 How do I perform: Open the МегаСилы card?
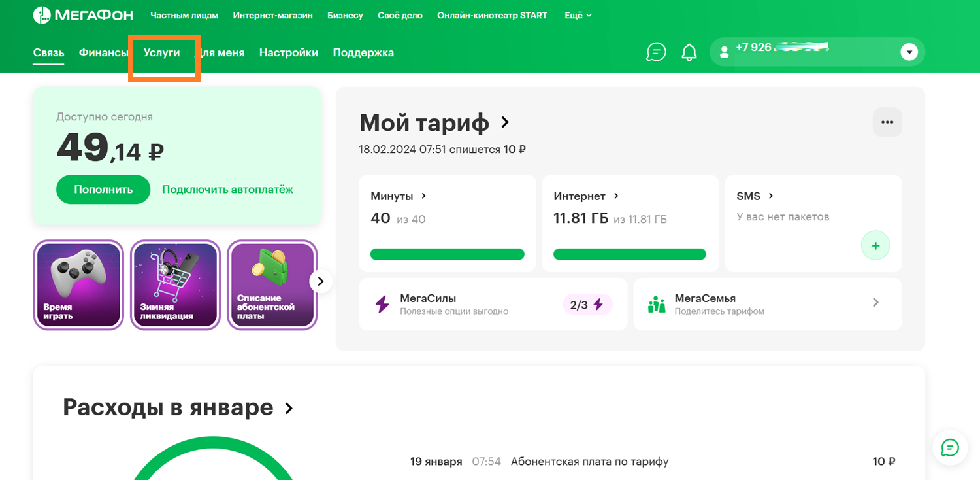(x=493, y=304)
